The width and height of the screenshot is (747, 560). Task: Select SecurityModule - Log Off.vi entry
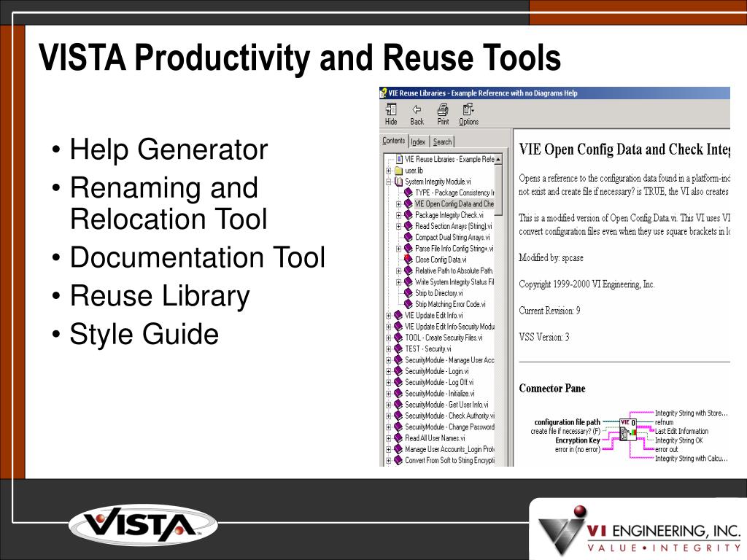438,382
